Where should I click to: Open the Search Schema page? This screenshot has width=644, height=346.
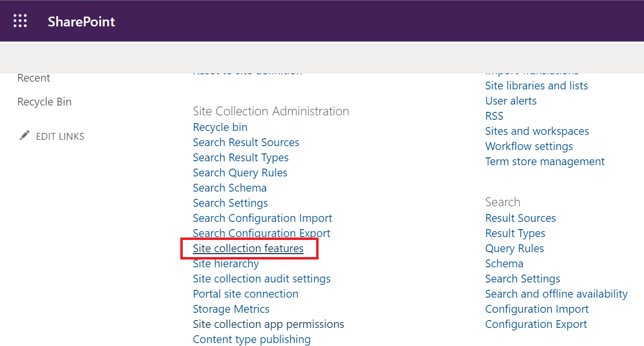[x=230, y=188]
